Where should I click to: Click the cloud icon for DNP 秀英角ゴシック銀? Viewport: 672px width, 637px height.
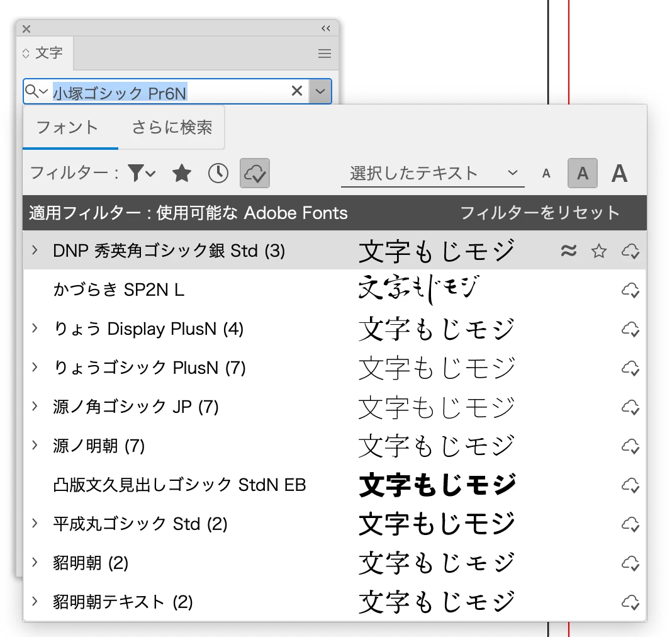coord(630,251)
